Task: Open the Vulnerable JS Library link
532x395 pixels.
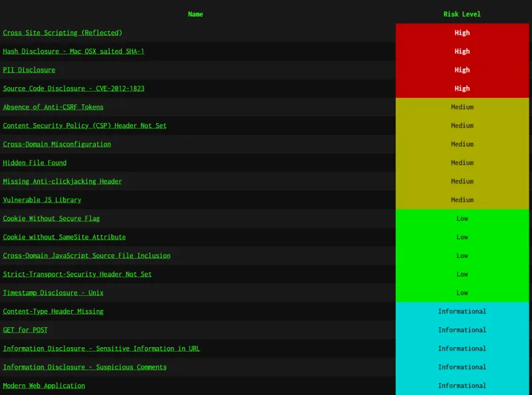Action: click(42, 200)
